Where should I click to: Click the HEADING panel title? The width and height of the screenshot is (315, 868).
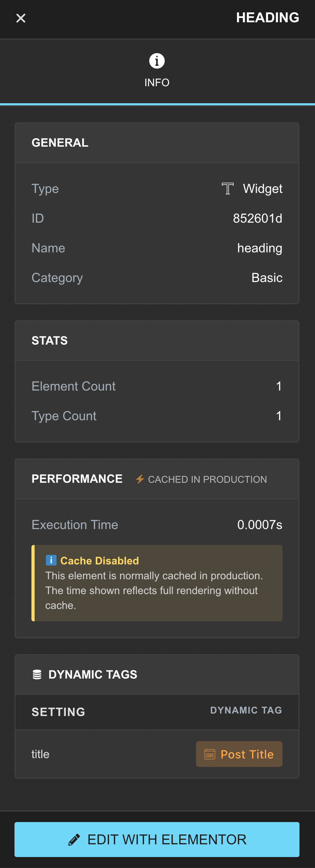tap(268, 18)
